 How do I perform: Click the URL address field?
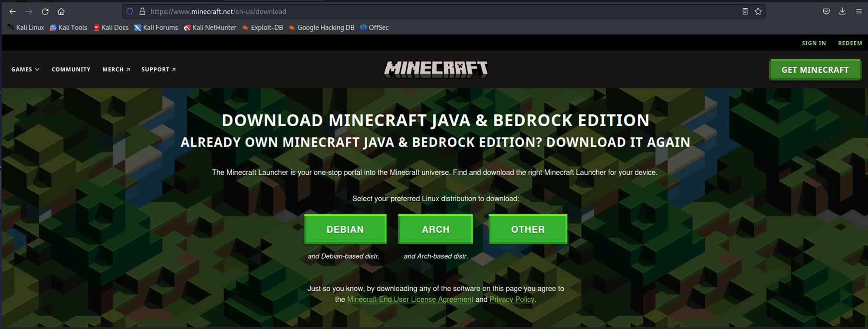coord(443,12)
